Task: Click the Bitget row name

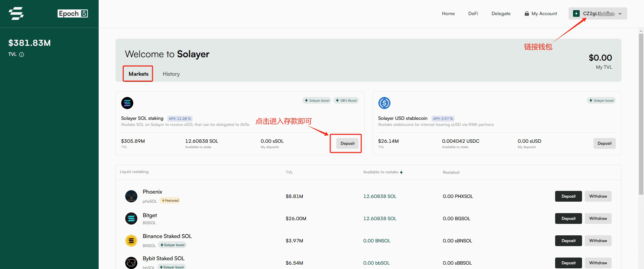Action: pos(150,215)
